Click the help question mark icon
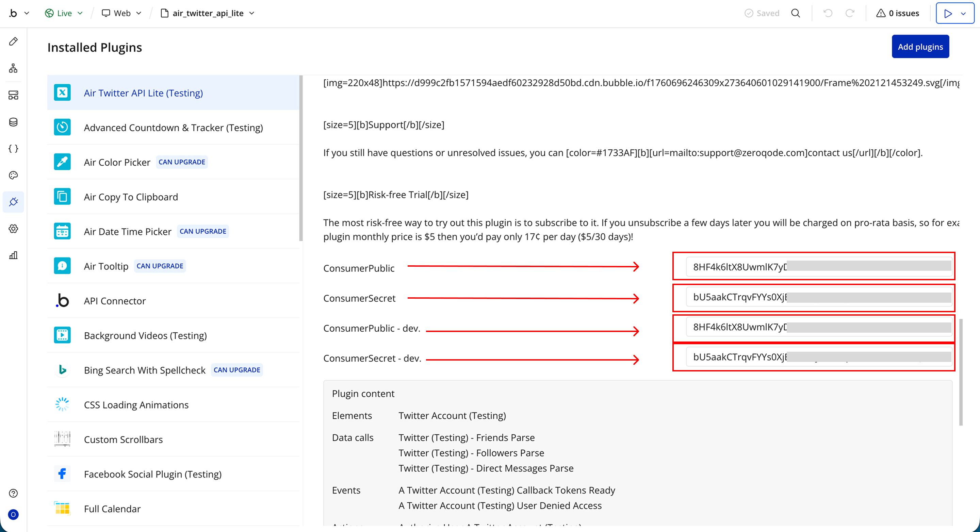Image resolution: width=980 pixels, height=532 pixels. tap(13, 493)
